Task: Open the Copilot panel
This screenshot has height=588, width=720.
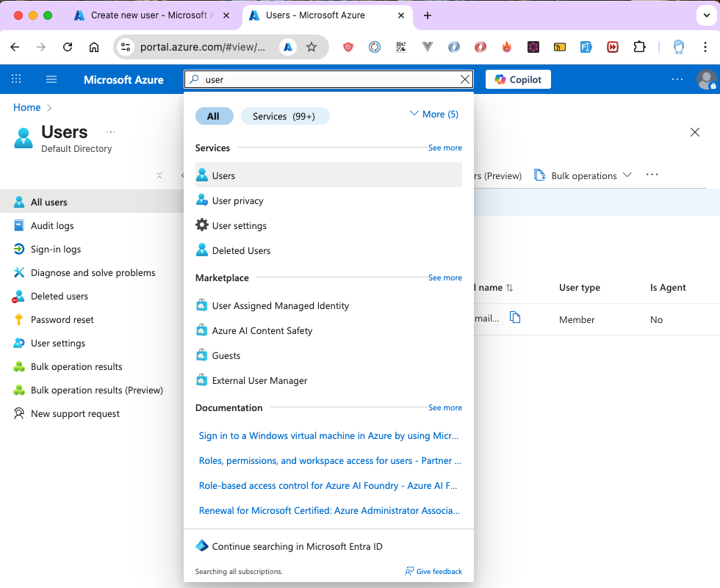Action: point(517,79)
